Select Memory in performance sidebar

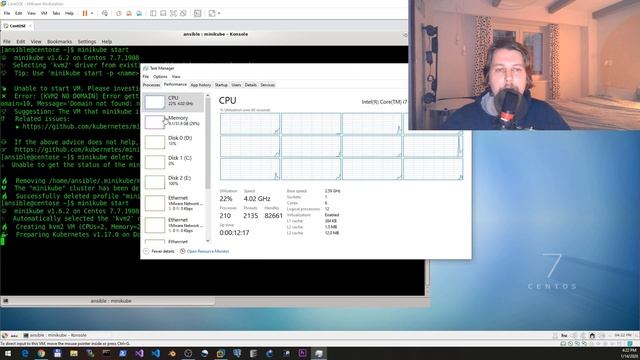(x=173, y=122)
